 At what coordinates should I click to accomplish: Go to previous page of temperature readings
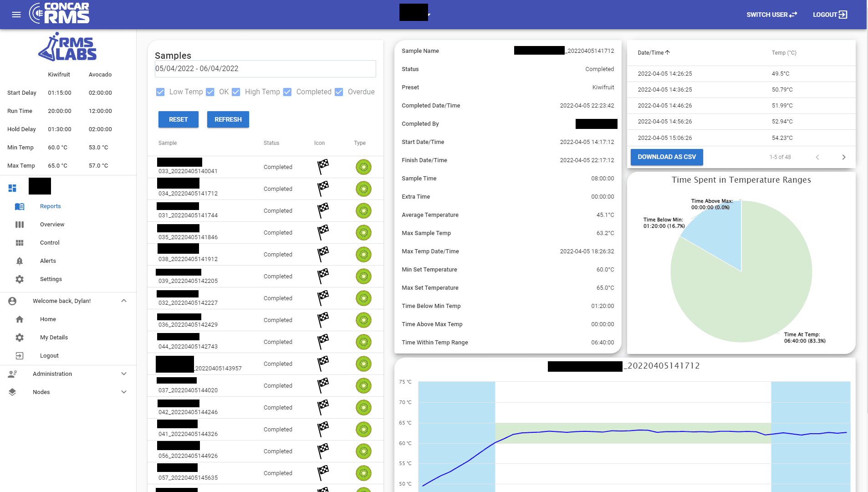(817, 157)
